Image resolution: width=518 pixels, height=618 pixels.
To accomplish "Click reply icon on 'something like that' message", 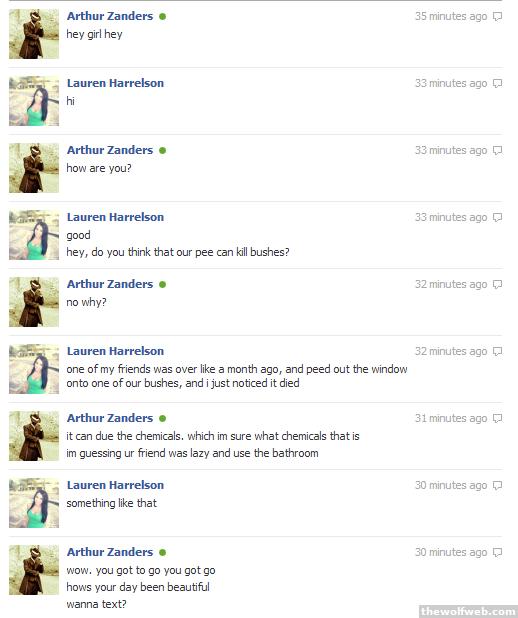I will [498, 486].
